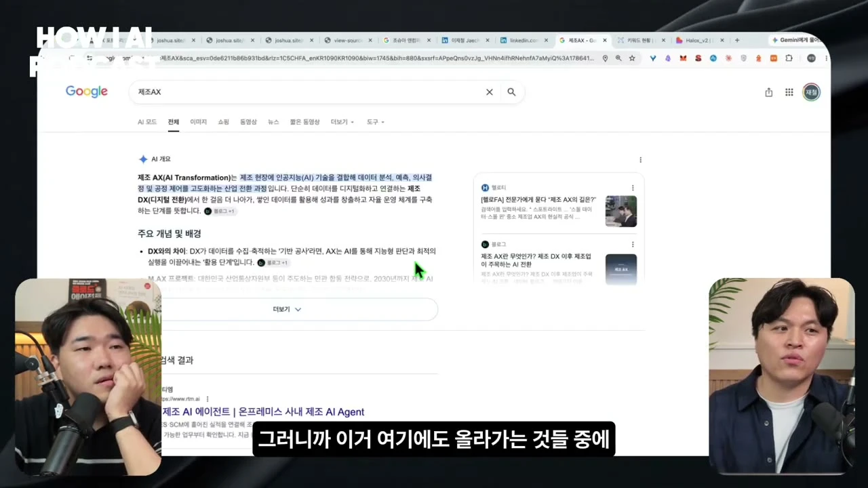Viewport: 868px width, 488px height.
Task: Click the 헬로티 source name
Action: click(x=498, y=188)
